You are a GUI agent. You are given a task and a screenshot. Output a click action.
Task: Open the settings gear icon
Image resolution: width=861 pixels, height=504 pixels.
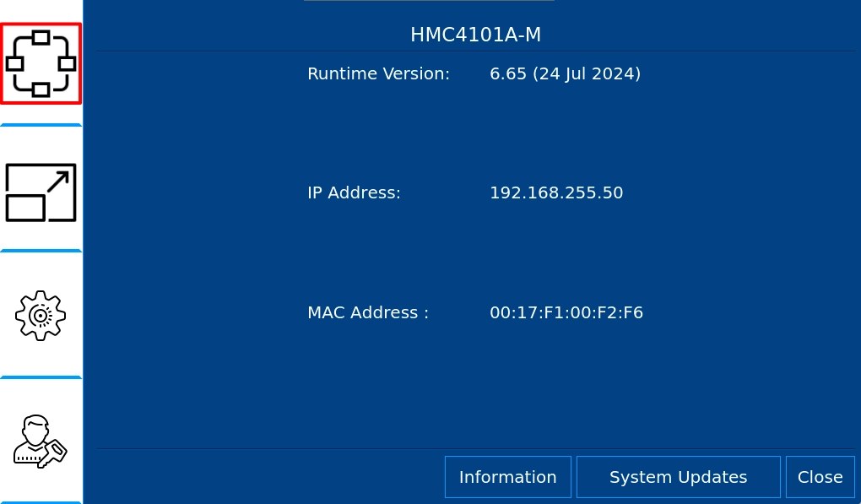point(41,315)
